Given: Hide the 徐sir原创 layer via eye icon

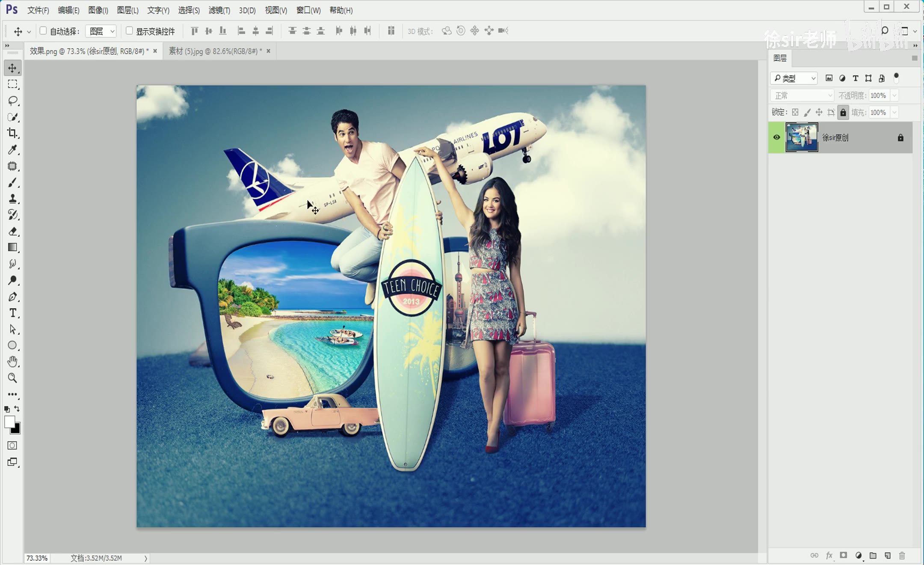Looking at the screenshot, I should (776, 137).
